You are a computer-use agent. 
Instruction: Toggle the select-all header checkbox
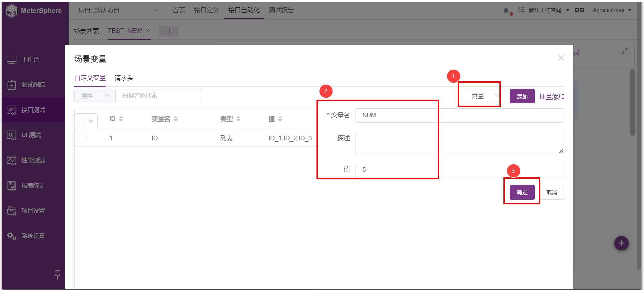(x=81, y=121)
